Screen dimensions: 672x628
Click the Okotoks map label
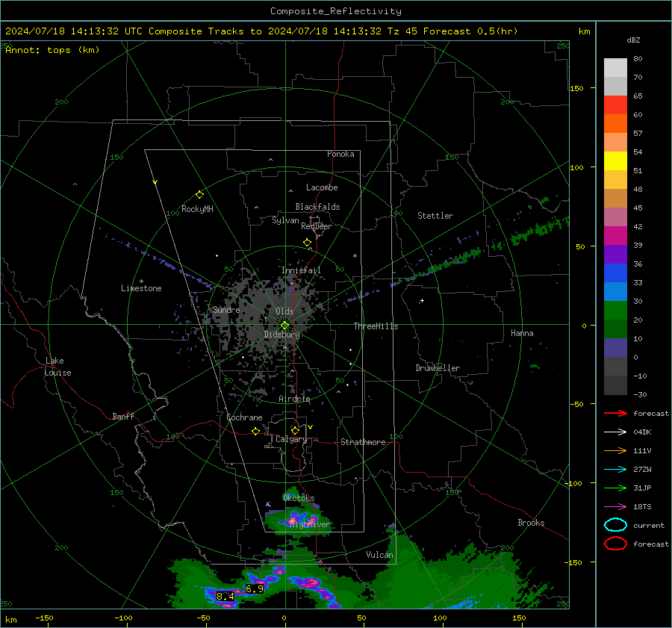click(299, 498)
